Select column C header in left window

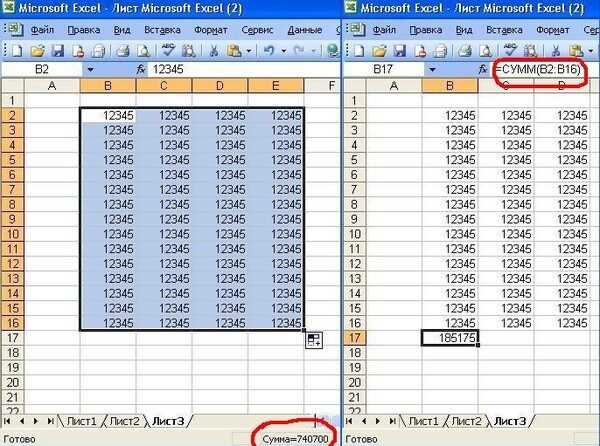pos(164,86)
